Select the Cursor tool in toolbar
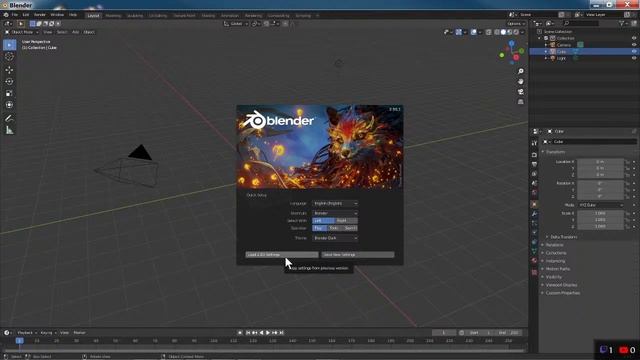Image resolution: width=640 pixels, height=360 pixels. [x=9, y=57]
